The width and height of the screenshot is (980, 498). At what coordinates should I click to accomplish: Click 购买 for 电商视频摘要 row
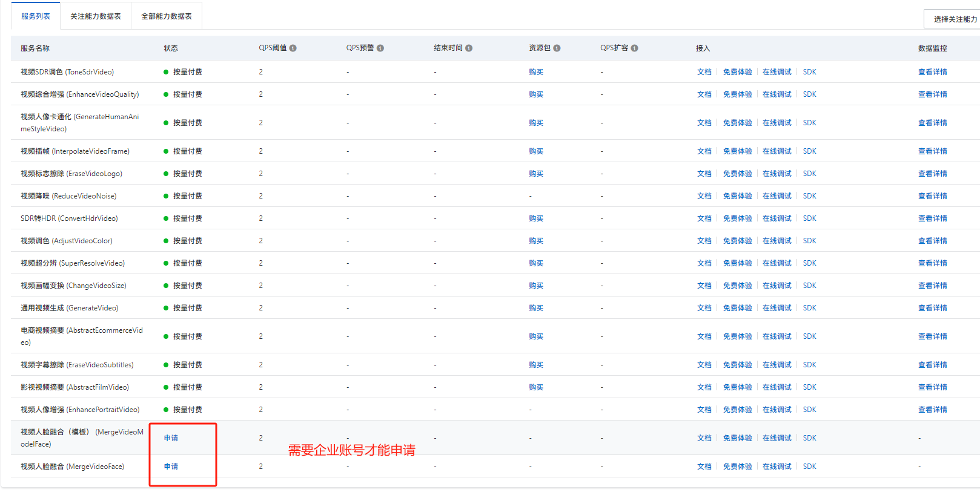[536, 336]
